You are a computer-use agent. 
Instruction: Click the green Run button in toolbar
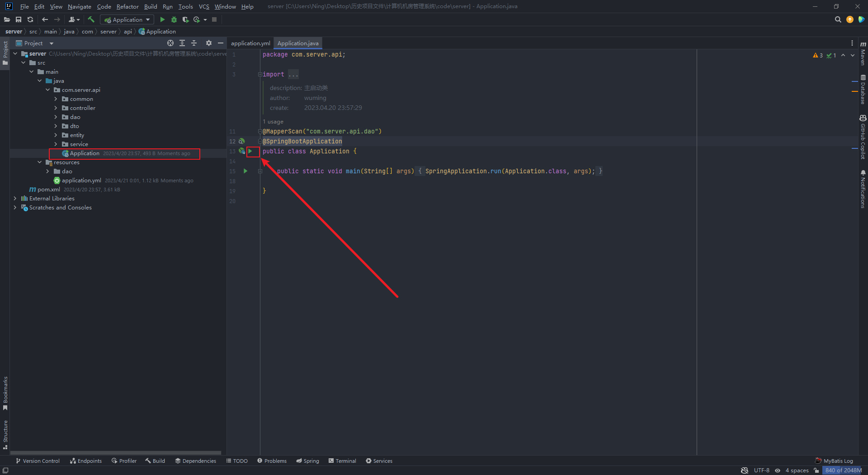162,19
